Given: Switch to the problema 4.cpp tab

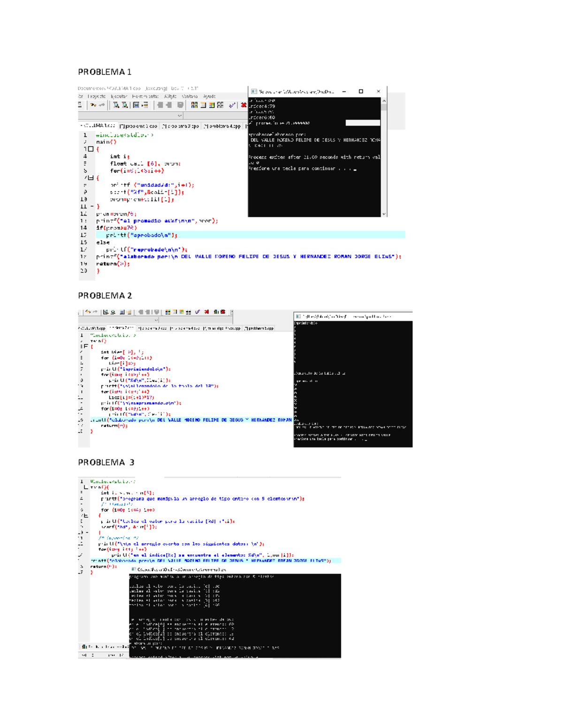Looking at the screenshot, I should pyautogui.click(x=222, y=126).
